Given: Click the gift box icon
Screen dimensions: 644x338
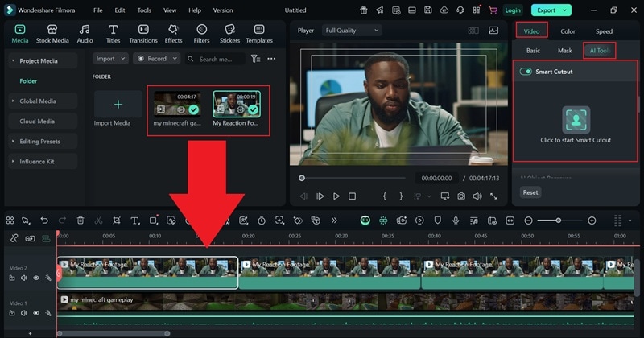Looking at the screenshot, I should [364, 10].
